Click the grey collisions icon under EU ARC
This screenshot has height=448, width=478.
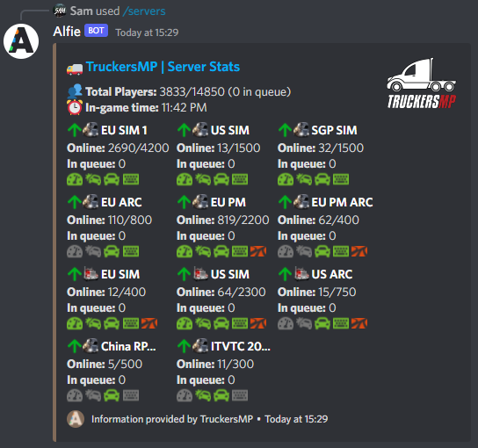pyautogui.click(x=93, y=251)
